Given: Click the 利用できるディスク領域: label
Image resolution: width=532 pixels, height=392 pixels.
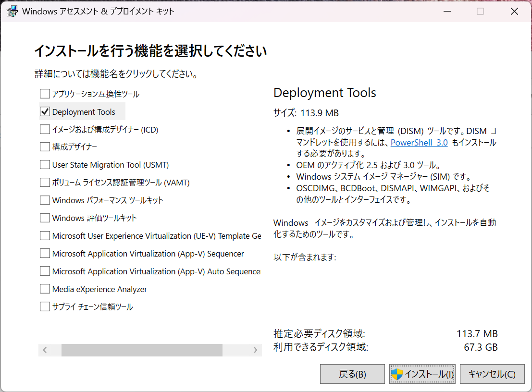Looking at the screenshot, I should coord(321,347).
